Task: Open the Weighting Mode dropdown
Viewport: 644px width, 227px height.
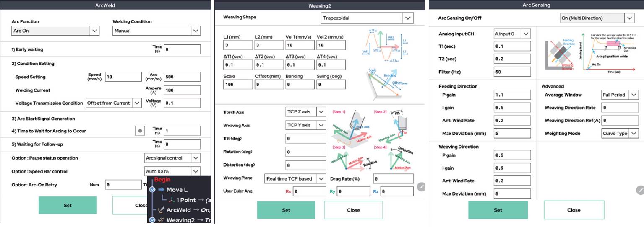Action: [x=620, y=134]
